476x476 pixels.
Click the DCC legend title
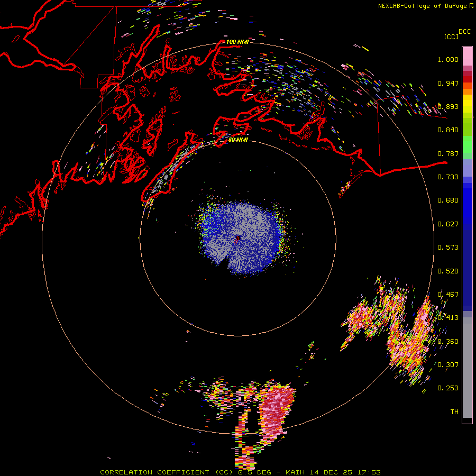tap(465, 32)
